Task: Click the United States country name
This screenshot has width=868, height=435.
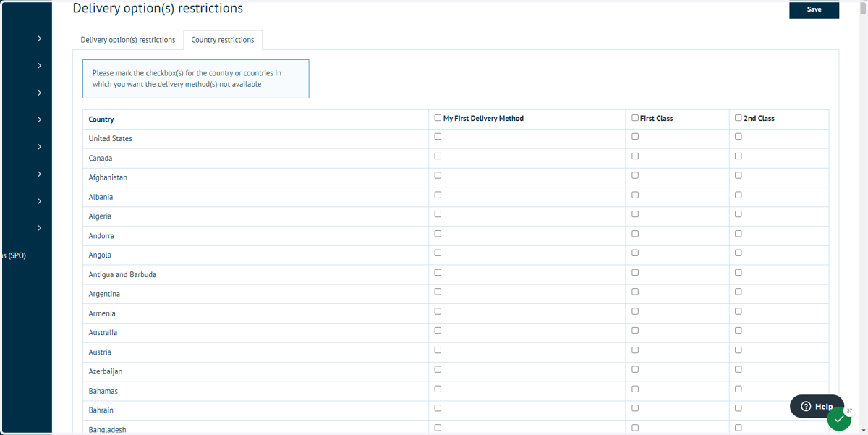Action: tap(111, 138)
